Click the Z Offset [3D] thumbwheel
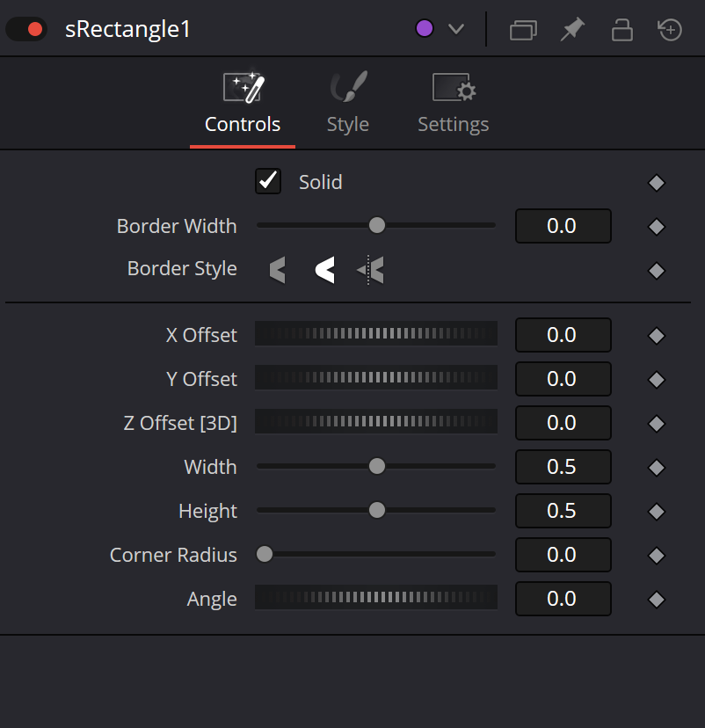The height and width of the screenshot is (728, 705). (x=376, y=421)
